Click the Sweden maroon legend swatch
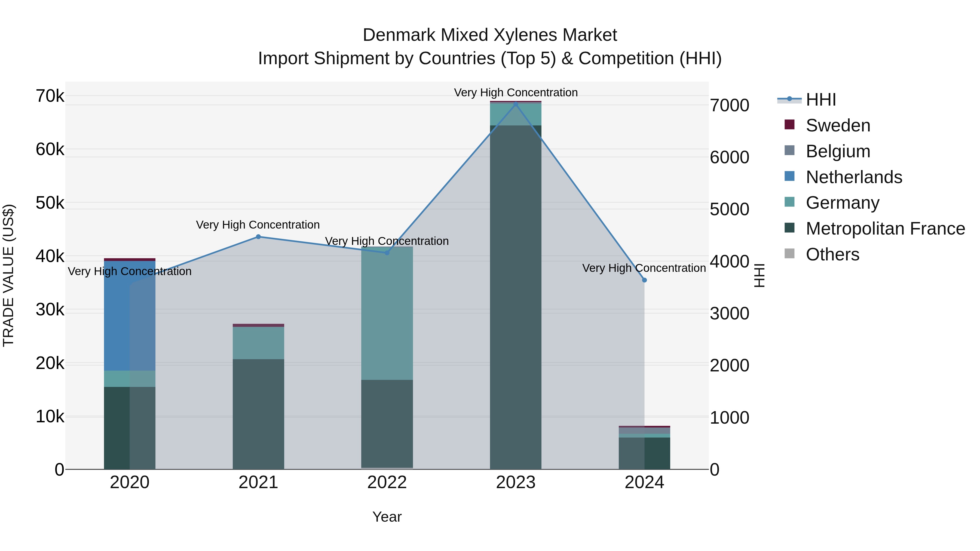The width and height of the screenshot is (980, 551). [x=789, y=124]
